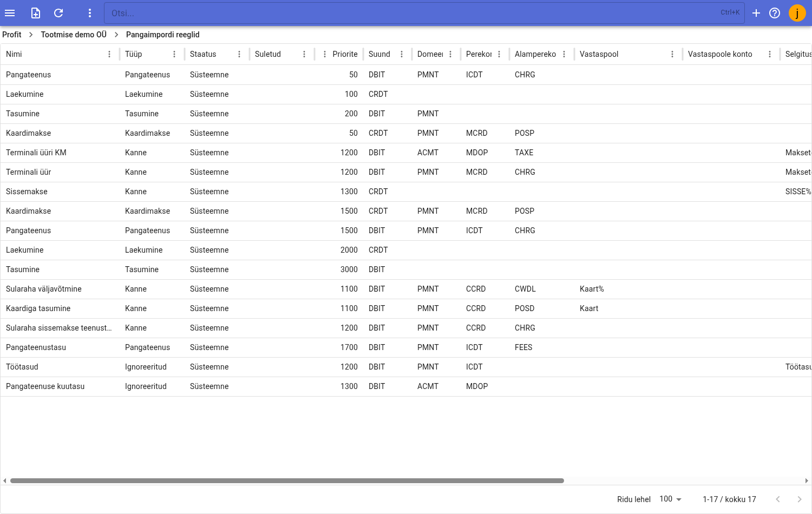Sort by Nimi column header
812x514 pixels.
pos(14,54)
